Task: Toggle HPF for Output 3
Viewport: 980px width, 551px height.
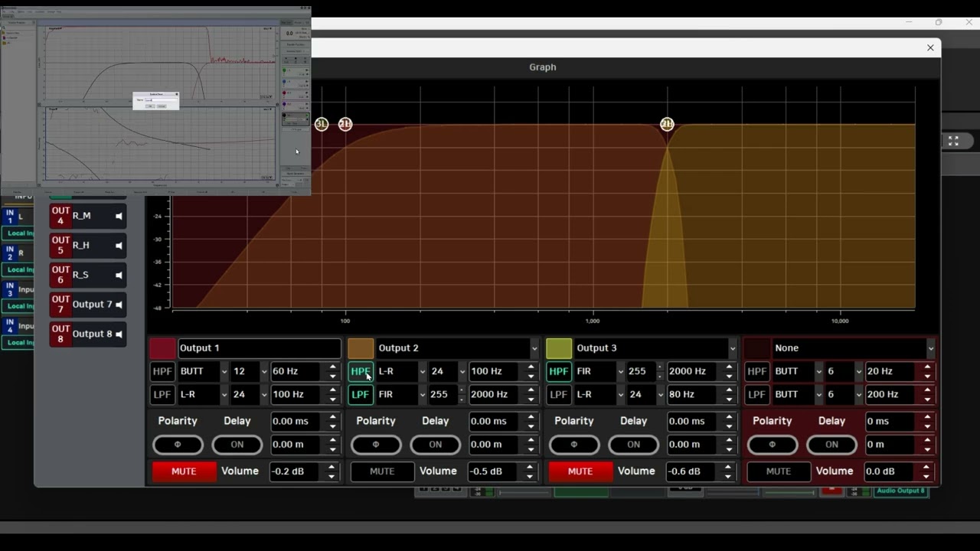Action: (559, 371)
